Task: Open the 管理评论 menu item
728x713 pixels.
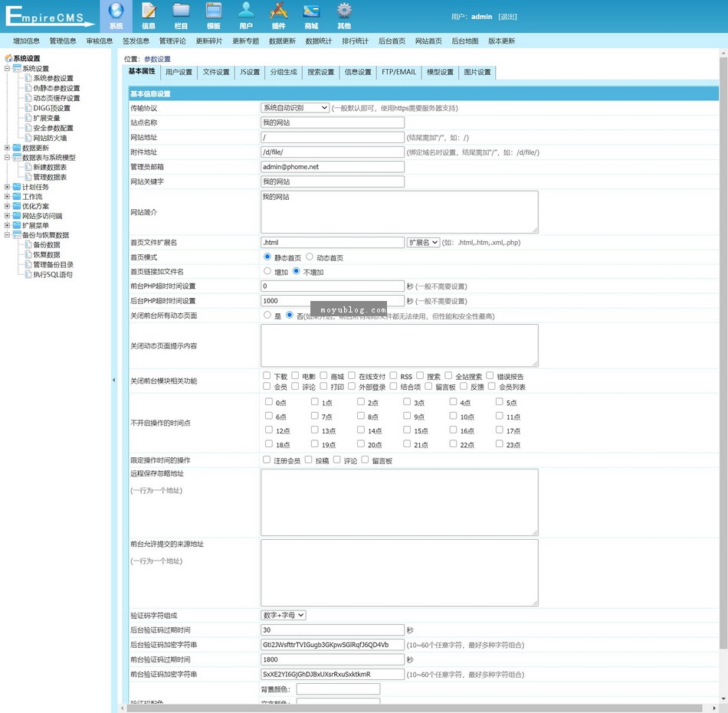Action: tap(172, 41)
